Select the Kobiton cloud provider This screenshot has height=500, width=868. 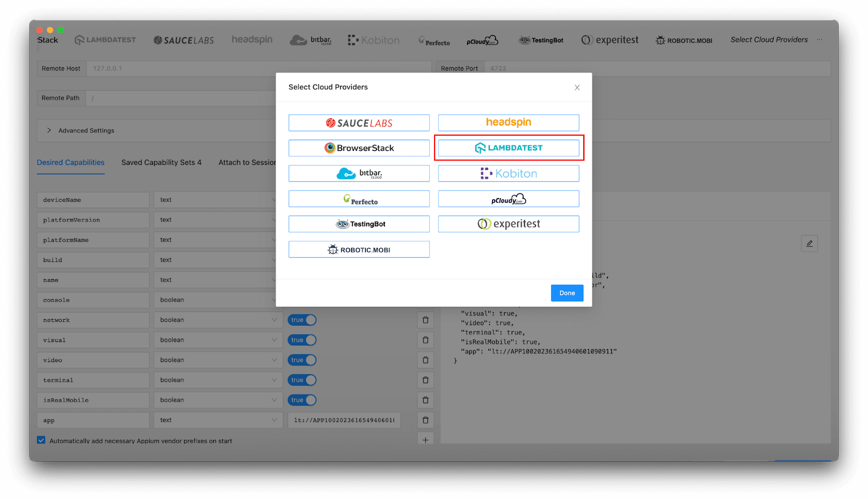(x=508, y=173)
